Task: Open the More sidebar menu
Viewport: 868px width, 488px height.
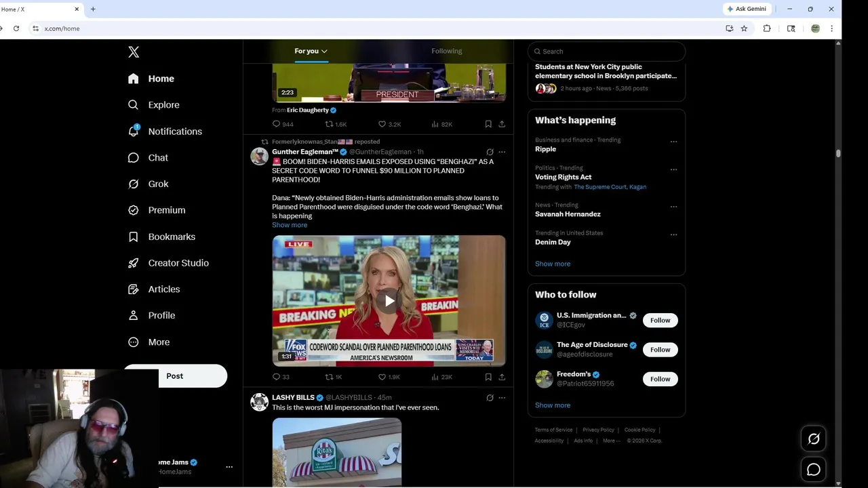Action: point(149,342)
